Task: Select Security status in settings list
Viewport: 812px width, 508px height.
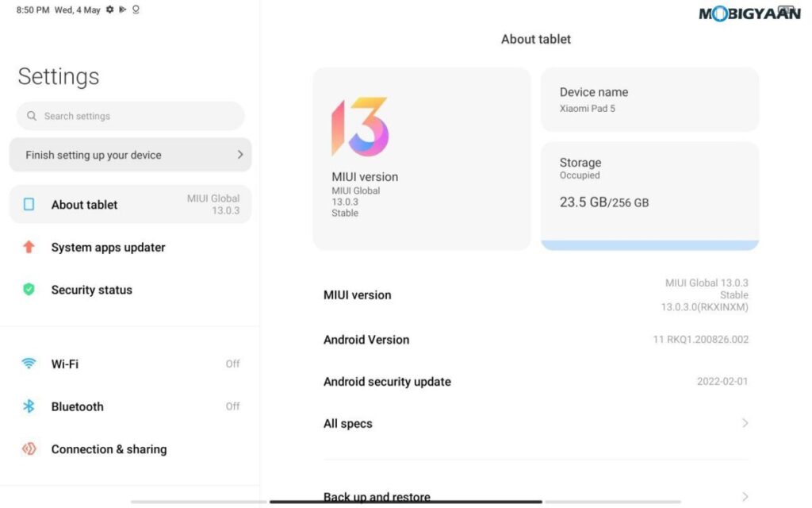Action: pos(92,290)
